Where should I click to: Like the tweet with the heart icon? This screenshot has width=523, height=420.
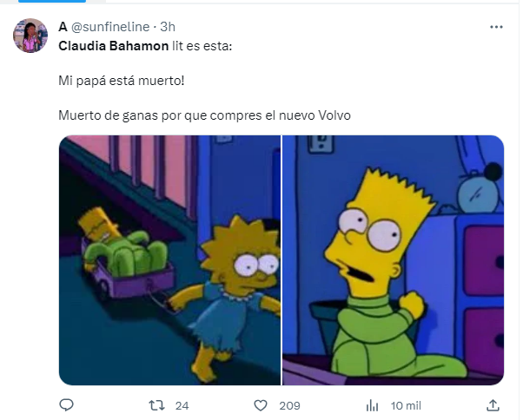click(261, 405)
